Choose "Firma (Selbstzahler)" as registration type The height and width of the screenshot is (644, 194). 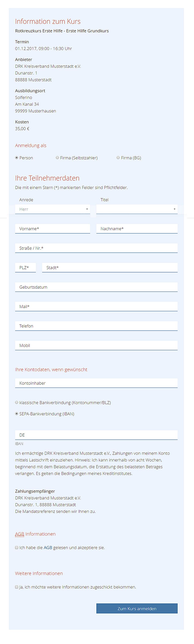[58, 158]
